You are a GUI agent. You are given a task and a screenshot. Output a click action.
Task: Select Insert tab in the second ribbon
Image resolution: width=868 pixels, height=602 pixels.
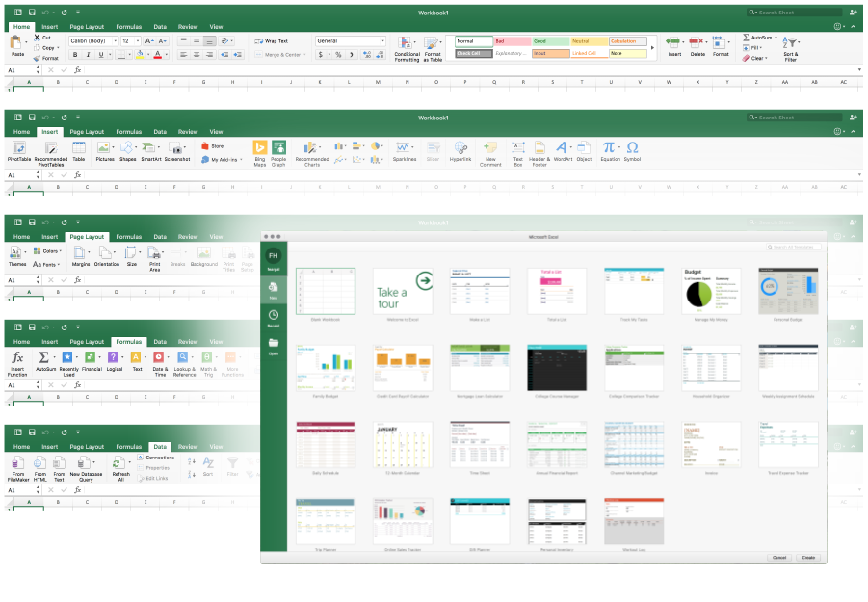click(x=50, y=132)
